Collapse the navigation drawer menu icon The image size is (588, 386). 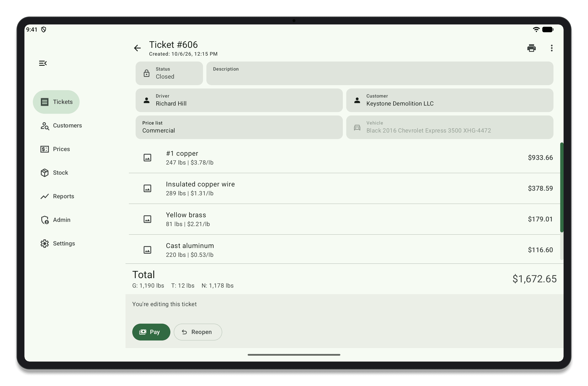43,63
